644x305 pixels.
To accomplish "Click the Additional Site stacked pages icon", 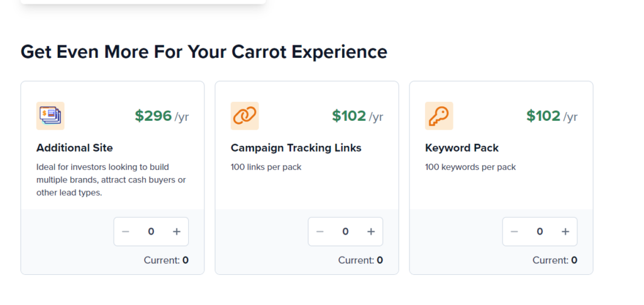I will [50, 116].
